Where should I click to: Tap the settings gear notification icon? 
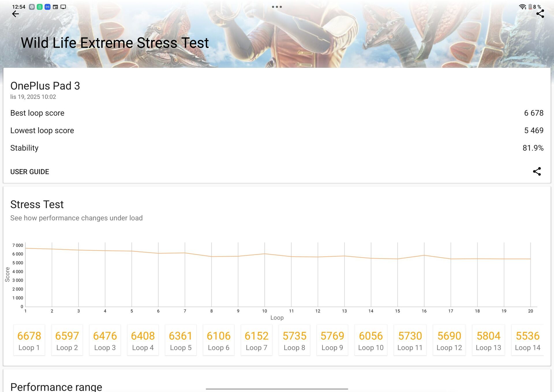[32, 7]
